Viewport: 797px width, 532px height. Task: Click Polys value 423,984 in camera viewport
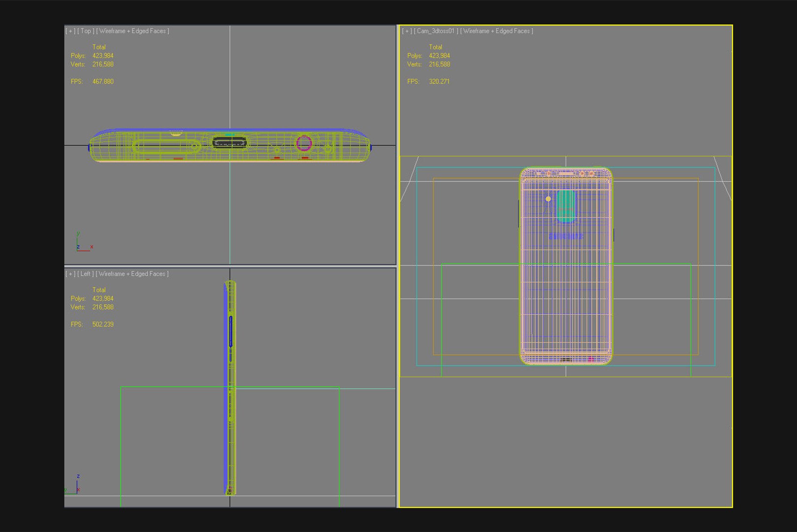(x=439, y=56)
